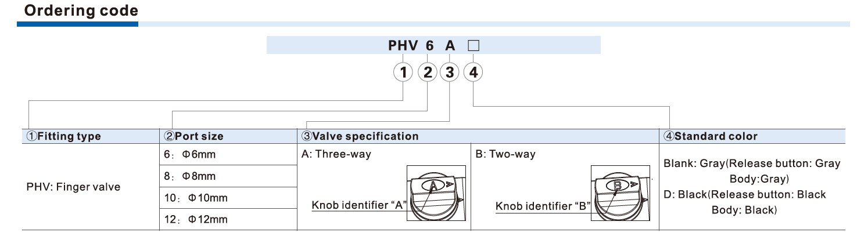The height and width of the screenshot is (243, 868).
Task: Click the D: Black color option text
Action: tap(744, 194)
